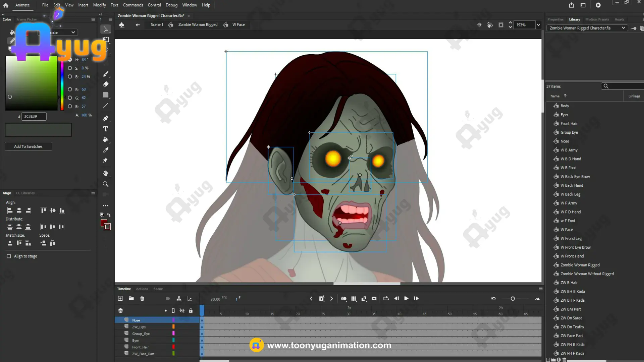644x362 pixels.
Task: Select the Text tool
Action: pos(106,129)
